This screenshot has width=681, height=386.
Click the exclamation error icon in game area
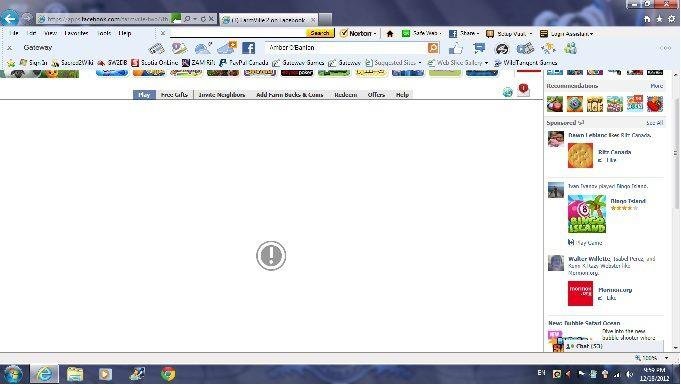[271, 256]
